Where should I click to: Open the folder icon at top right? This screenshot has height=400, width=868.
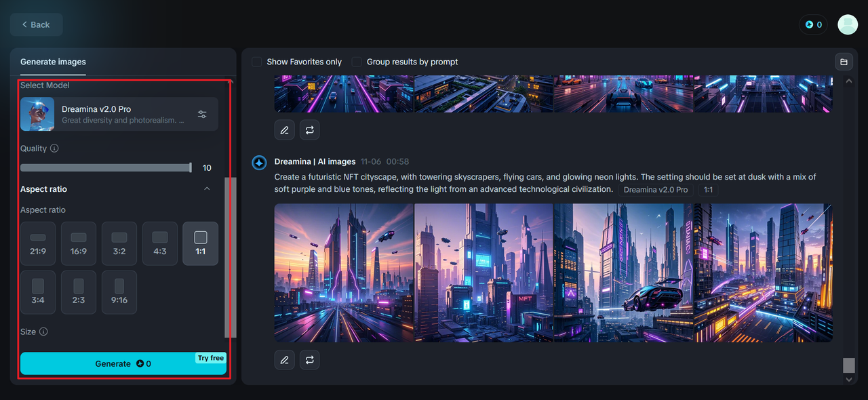click(844, 62)
